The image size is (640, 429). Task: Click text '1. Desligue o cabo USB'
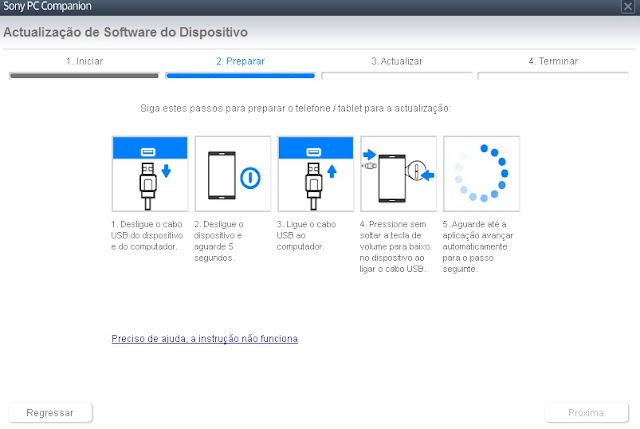click(147, 236)
